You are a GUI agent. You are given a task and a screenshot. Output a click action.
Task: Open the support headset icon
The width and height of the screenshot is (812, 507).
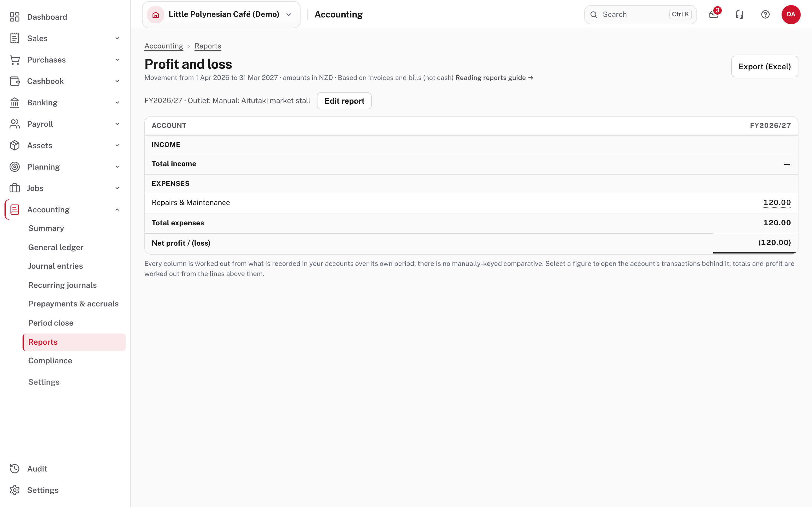click(740, 14)
